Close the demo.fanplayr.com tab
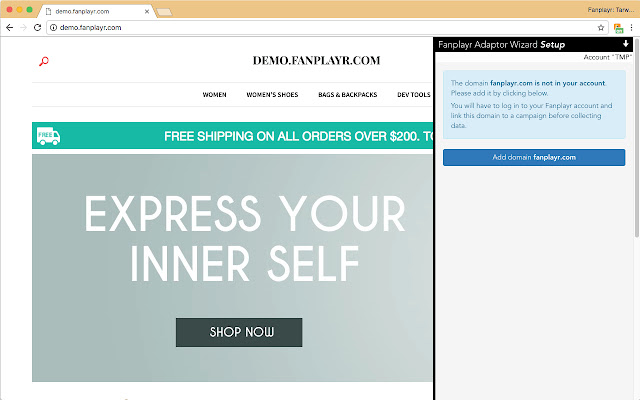Image resolution: width=640 pixels, height=400 pixels. click(147, 11)
